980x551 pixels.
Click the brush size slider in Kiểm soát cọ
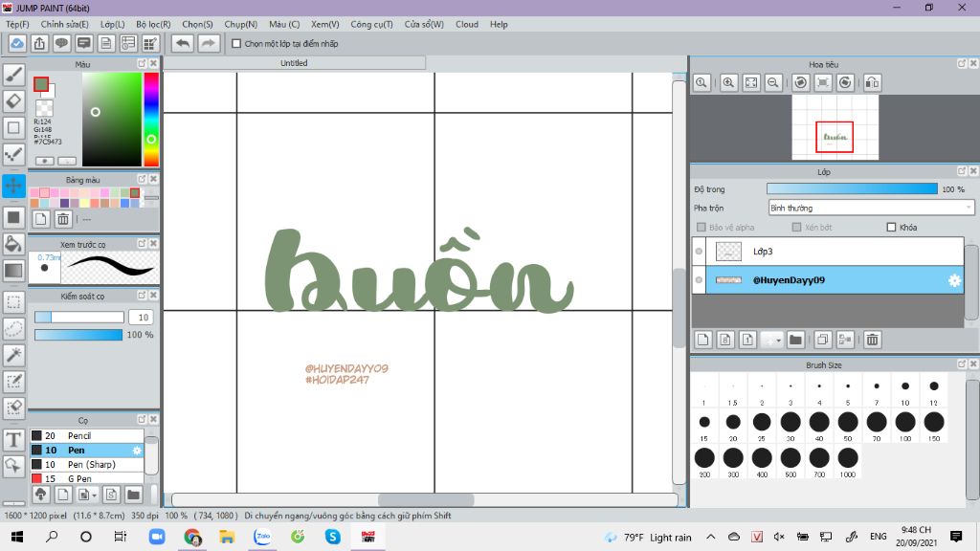point(79,318)
